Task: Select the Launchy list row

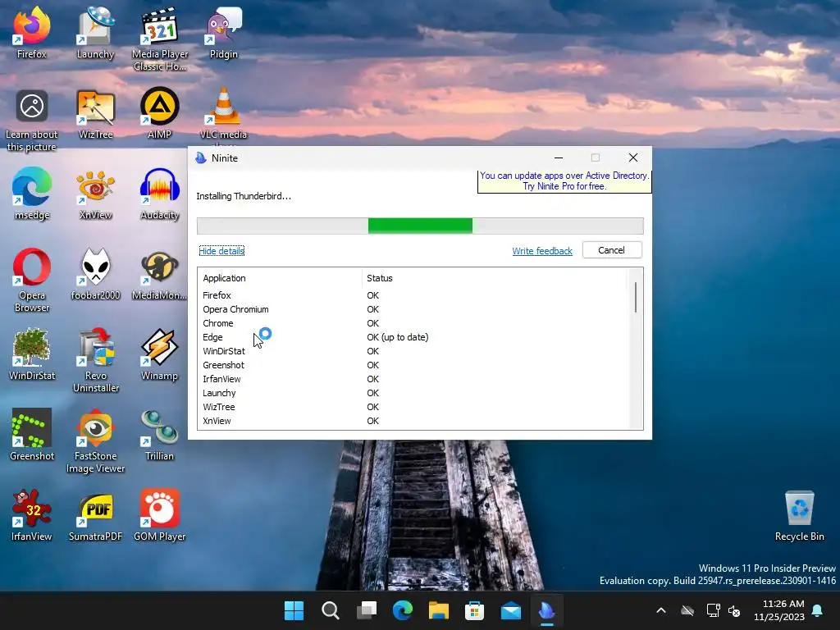Action: point(412,393)
